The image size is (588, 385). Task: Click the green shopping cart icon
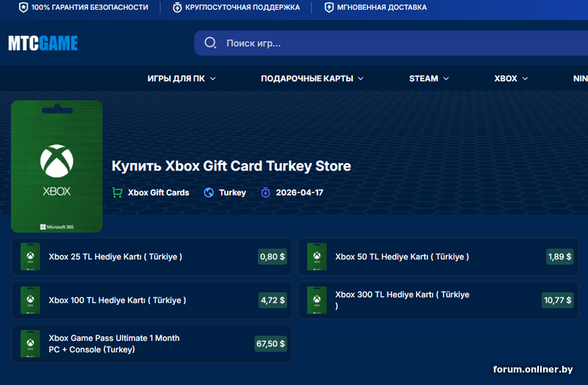[x=118, y=192]
